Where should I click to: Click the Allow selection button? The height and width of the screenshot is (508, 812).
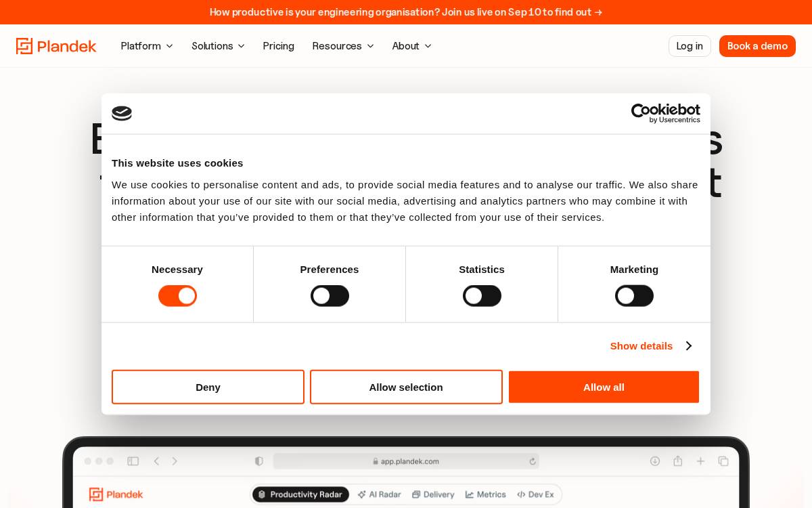(x=406, y=387)
